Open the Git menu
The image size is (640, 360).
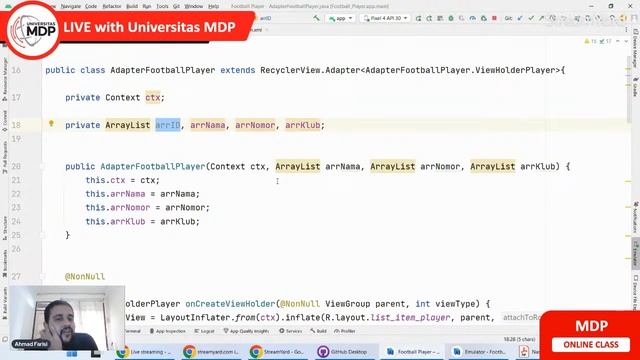176,7
